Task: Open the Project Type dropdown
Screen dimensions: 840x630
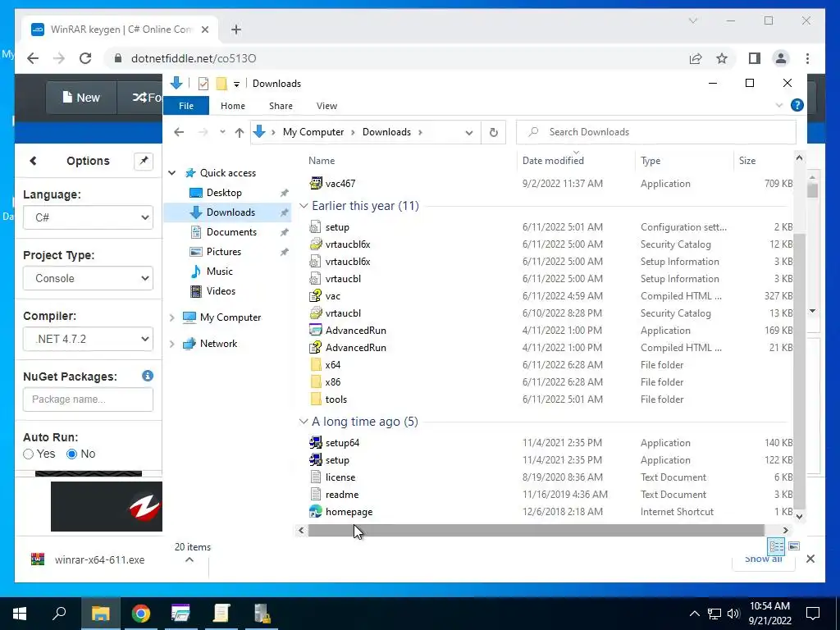Action: click(88, 279)
